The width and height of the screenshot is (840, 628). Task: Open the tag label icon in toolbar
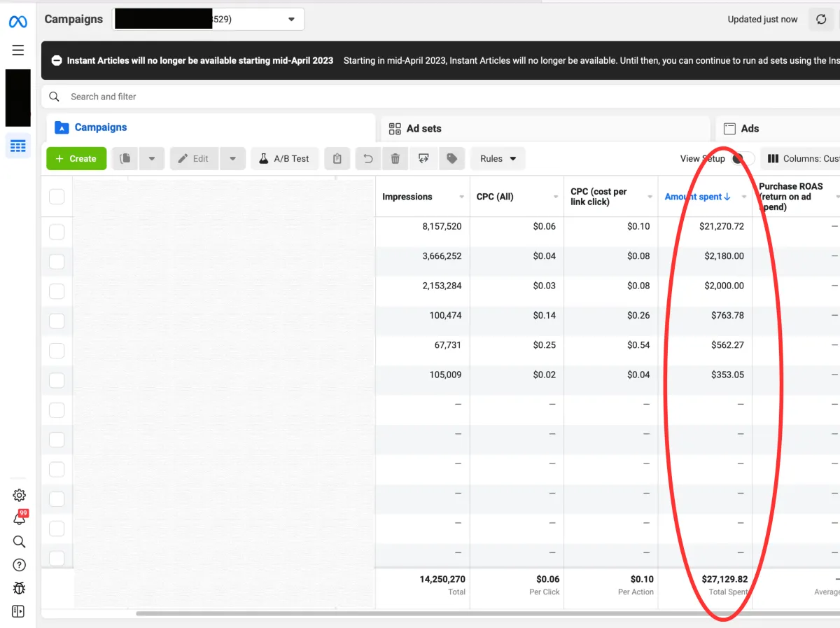(x=452, y=159)
